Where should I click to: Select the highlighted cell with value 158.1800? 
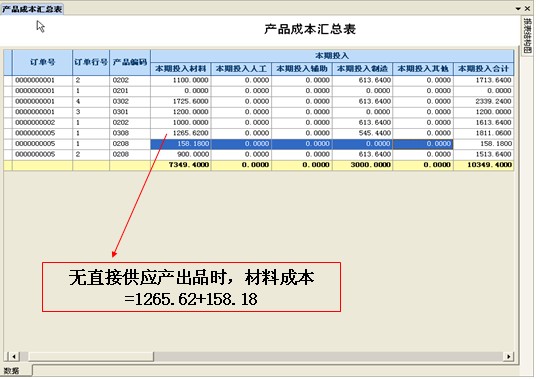tap(181, 144)
